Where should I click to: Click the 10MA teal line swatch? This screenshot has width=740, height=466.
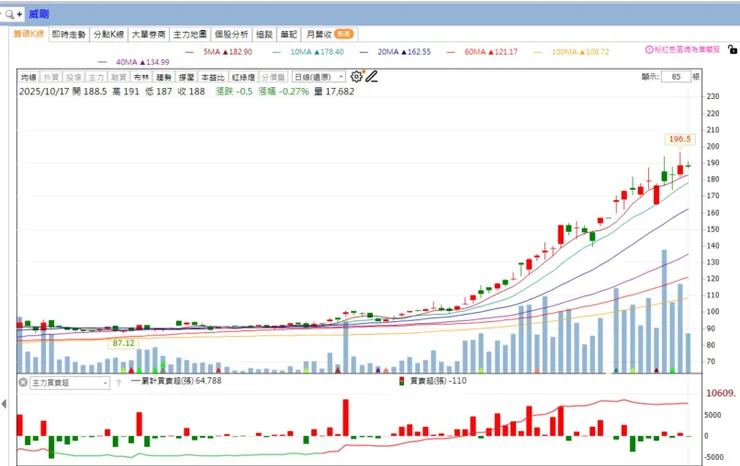tap(277, 52)
